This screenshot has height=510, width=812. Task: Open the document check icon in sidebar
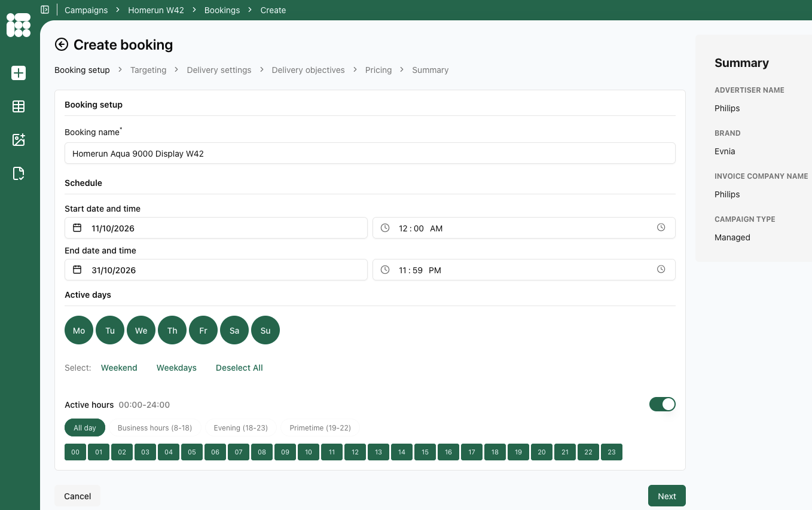[x=19, y=173]
